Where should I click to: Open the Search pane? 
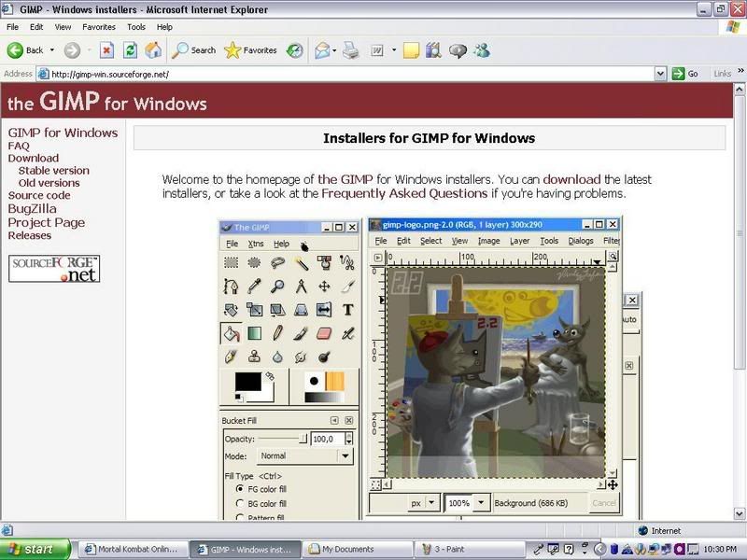pyautogui.click(x=194, y=50)
